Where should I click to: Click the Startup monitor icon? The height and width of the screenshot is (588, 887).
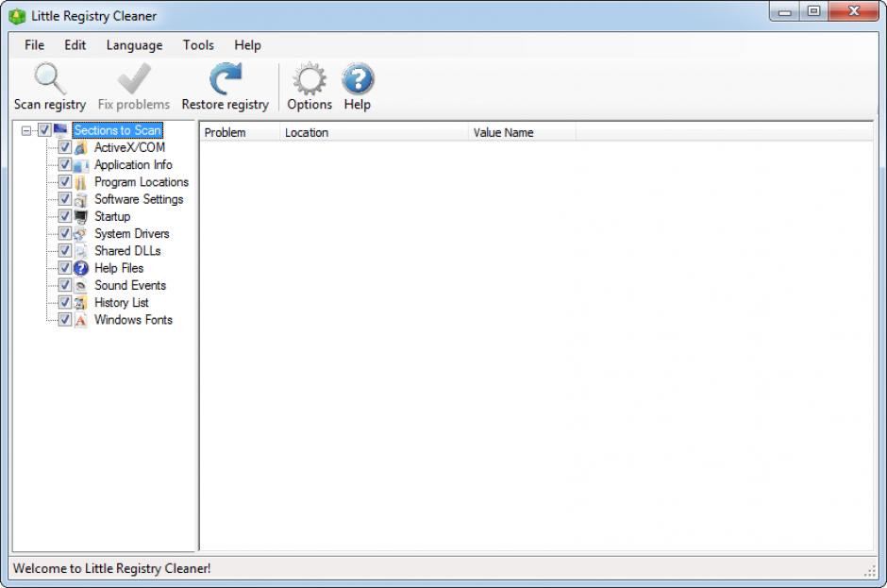coord(81,217)
